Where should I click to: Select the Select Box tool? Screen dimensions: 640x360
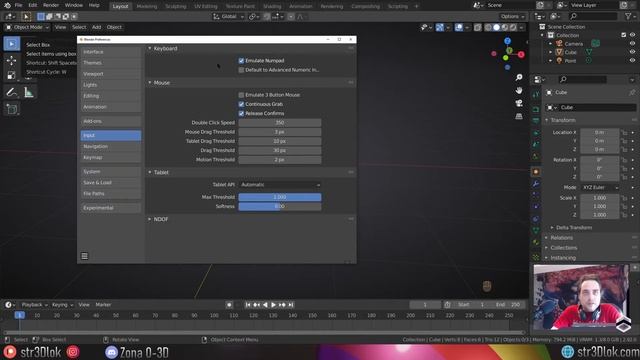[12, 44]
